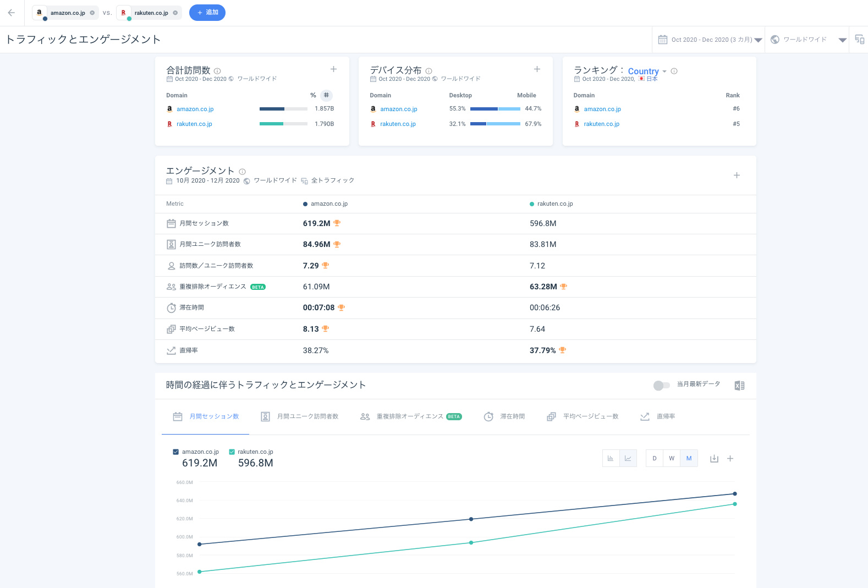Switch the chart to line chart view
This screenshot has height=588, width=868.
[x=628, y=458]
